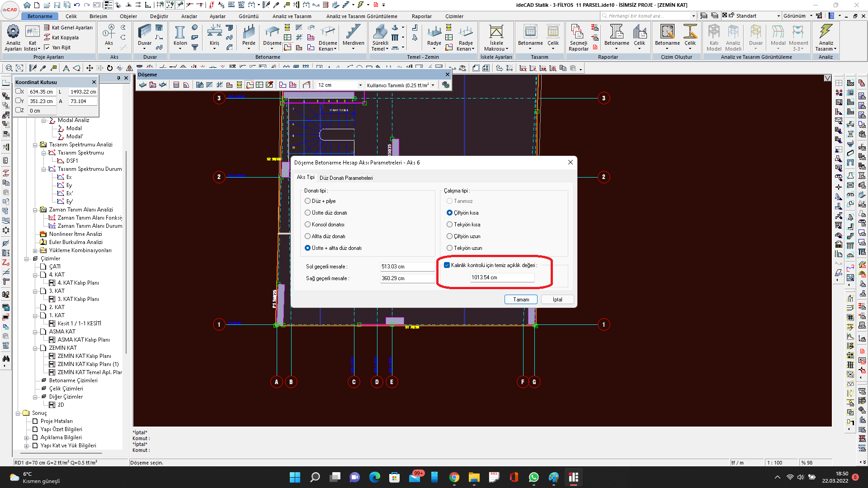Switch to Düz Donatı Parametreleri tab
This screenshot has width=868, height=488.
point(346,178)
